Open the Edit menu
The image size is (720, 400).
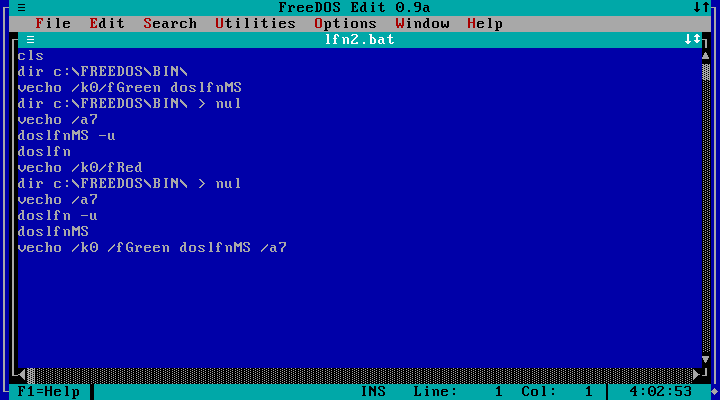pyautogui.click(x=107, y=23)
